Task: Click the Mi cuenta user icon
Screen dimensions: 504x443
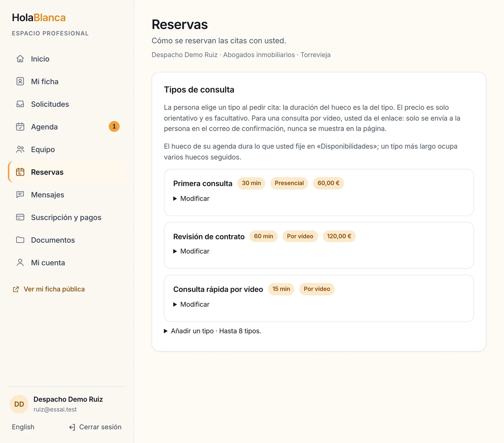Action: click(20, 262)
